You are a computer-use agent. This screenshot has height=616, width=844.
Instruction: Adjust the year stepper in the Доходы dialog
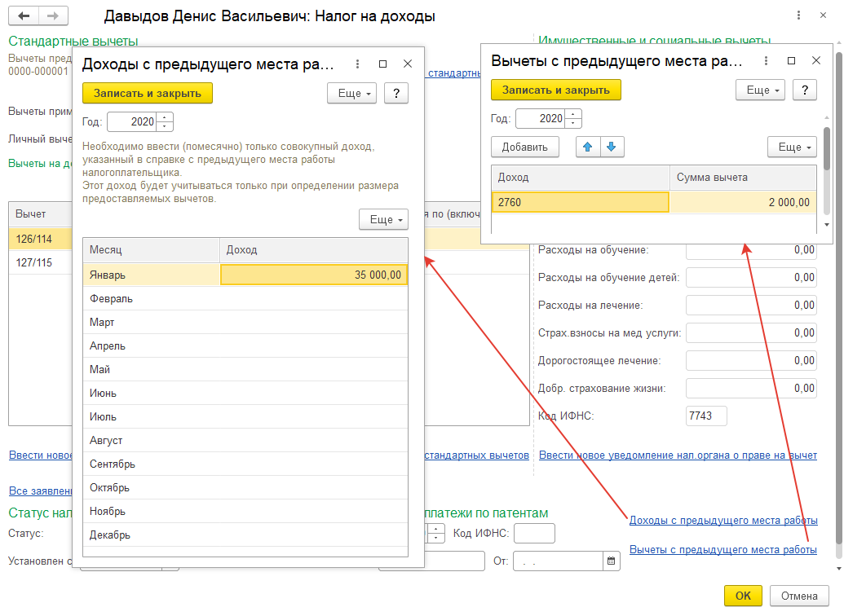point(165,122)
